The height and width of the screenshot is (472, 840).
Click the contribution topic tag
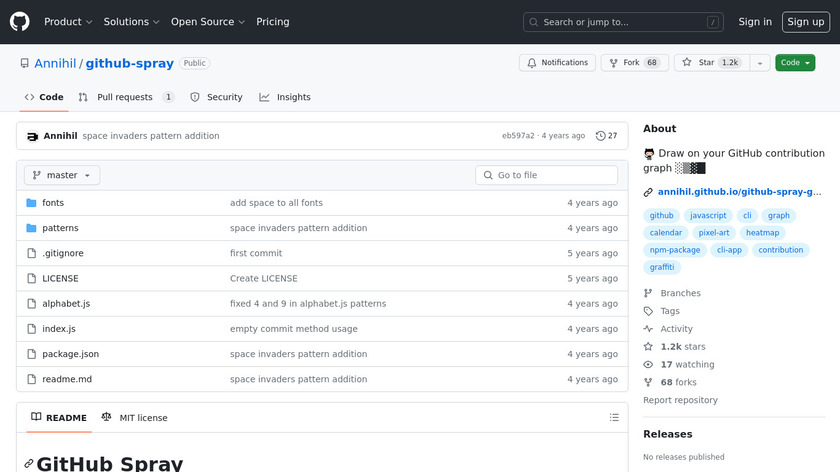tap(781, 250)
